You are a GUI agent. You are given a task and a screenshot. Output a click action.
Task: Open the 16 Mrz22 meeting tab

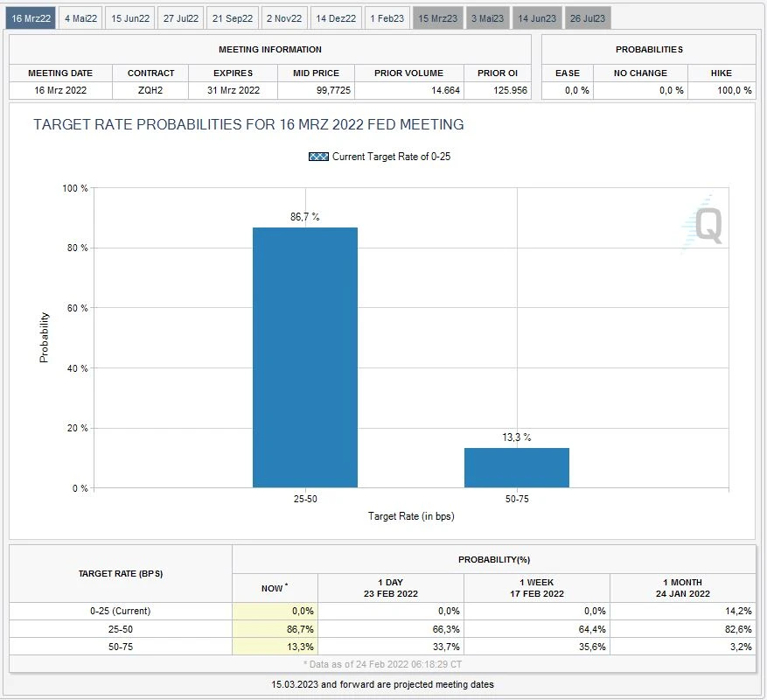point(31,17)
